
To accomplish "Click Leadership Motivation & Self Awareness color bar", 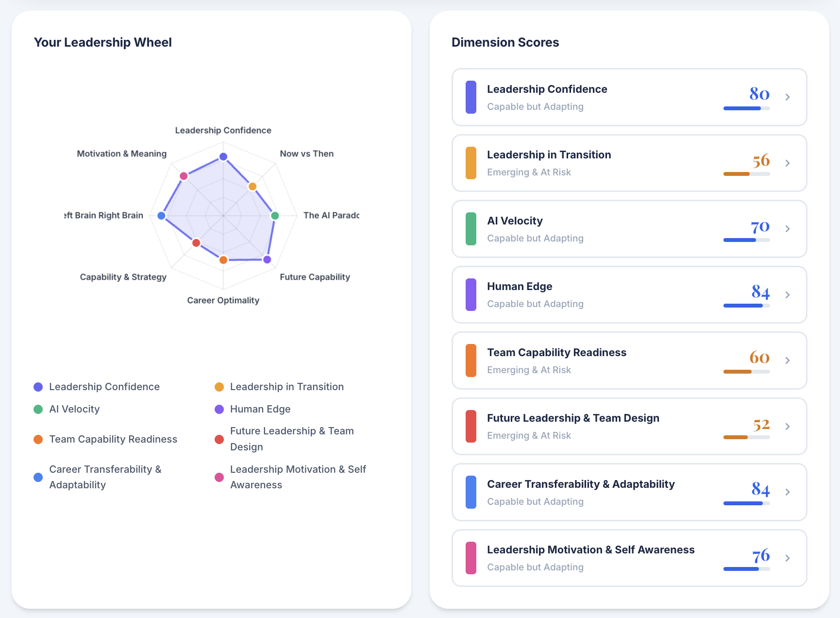I will point(470,558).
